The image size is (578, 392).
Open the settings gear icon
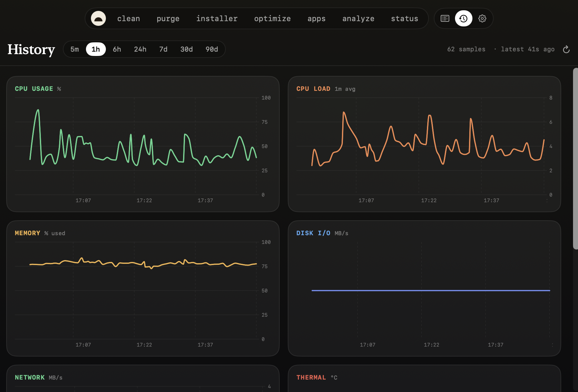pos(482,18)
